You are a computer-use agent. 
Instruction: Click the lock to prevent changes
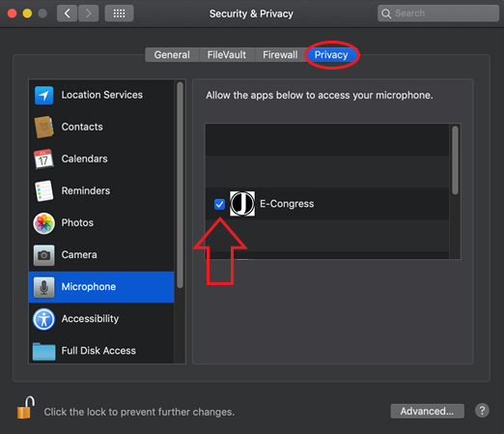26,408
